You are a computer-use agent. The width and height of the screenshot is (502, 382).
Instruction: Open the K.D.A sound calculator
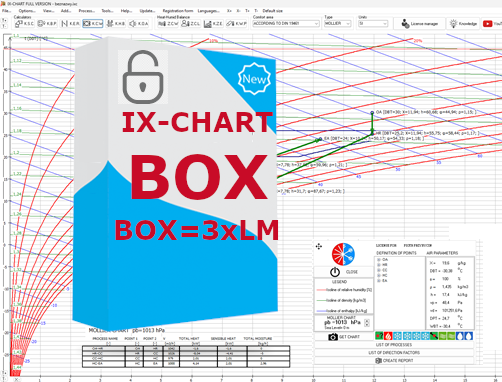tap(139, 24)
